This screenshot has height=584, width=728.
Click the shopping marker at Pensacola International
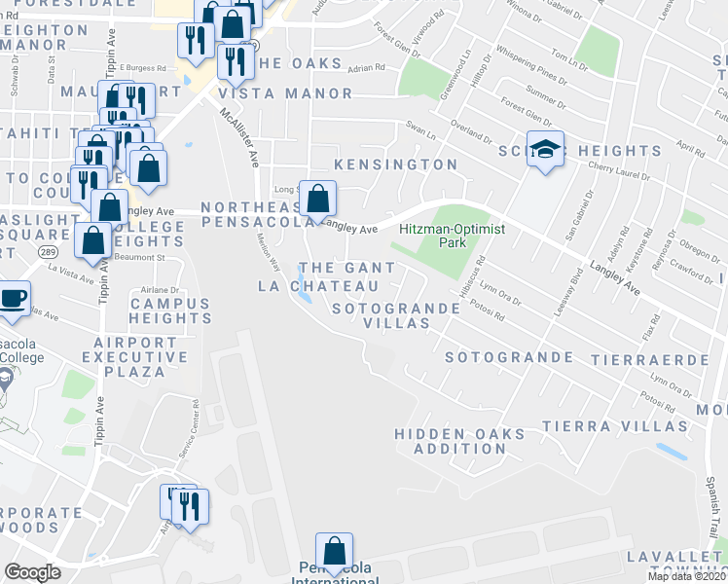click(x=334, y=553)
